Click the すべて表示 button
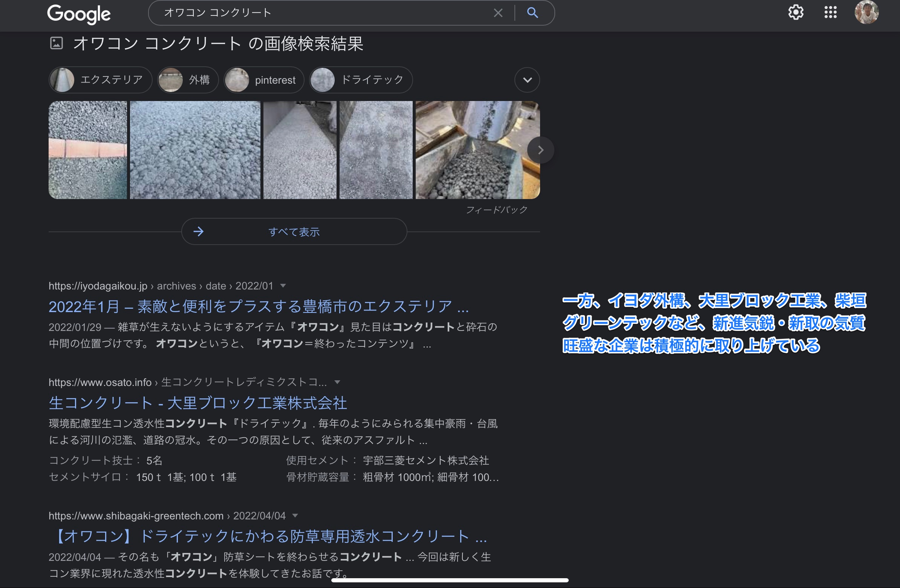Viewport: 900px width, 588px height. 294,231
